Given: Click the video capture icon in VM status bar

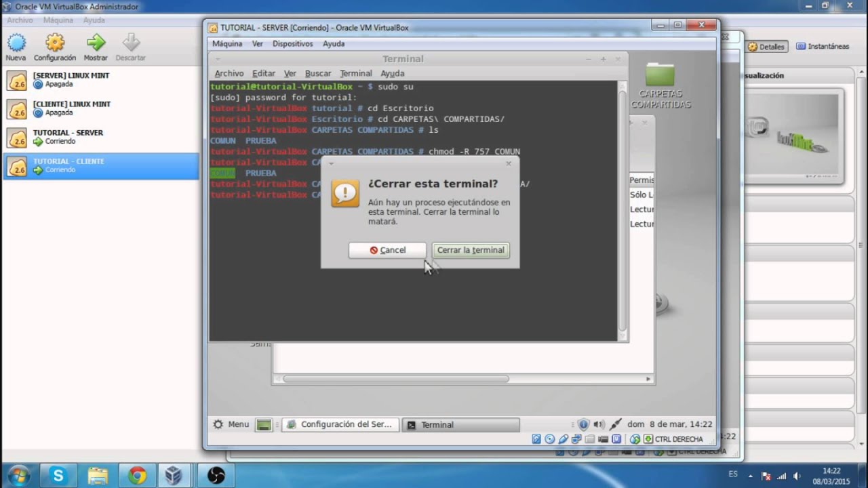Looking at the screenshot, I should [603, 439].
